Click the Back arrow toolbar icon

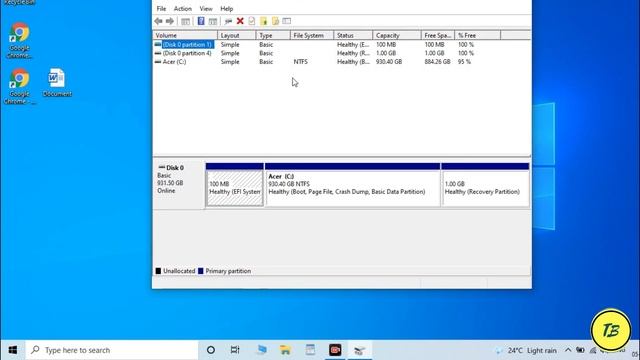[158, 21]
